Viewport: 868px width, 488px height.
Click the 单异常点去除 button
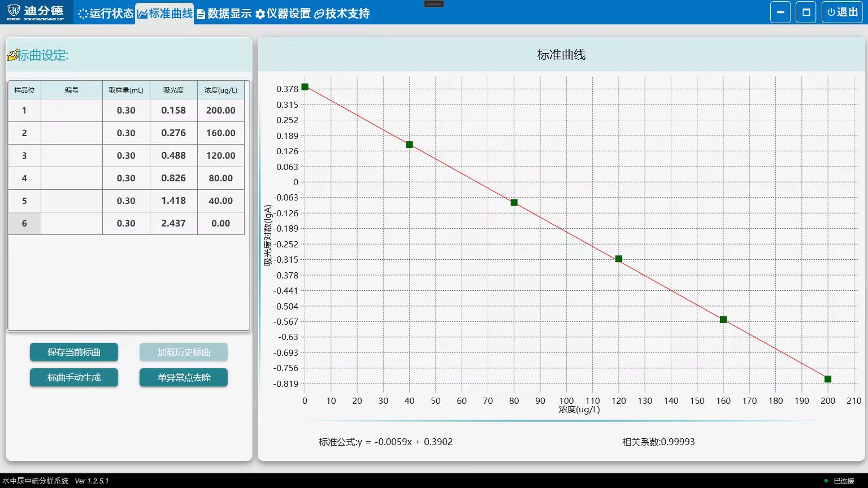click(x=183, y=377)
